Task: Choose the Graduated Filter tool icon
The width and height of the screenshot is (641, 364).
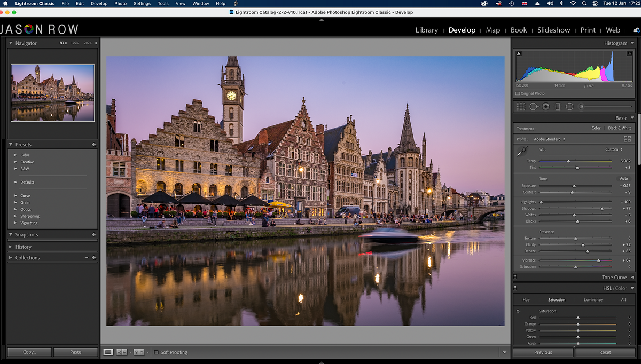Action: point(558,107)
